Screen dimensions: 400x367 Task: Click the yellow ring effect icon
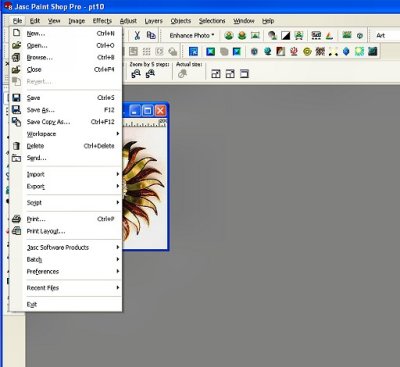click(x=307, y=51)
